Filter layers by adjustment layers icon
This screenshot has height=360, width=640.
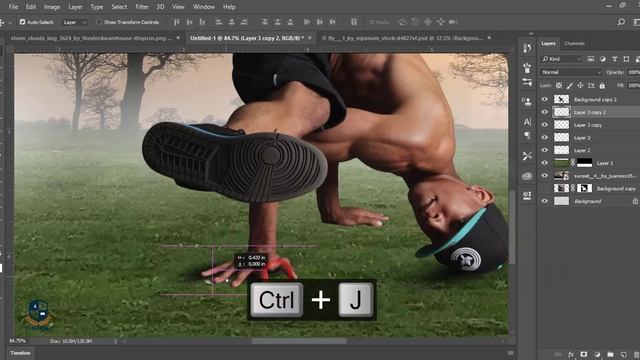point(602,59)
